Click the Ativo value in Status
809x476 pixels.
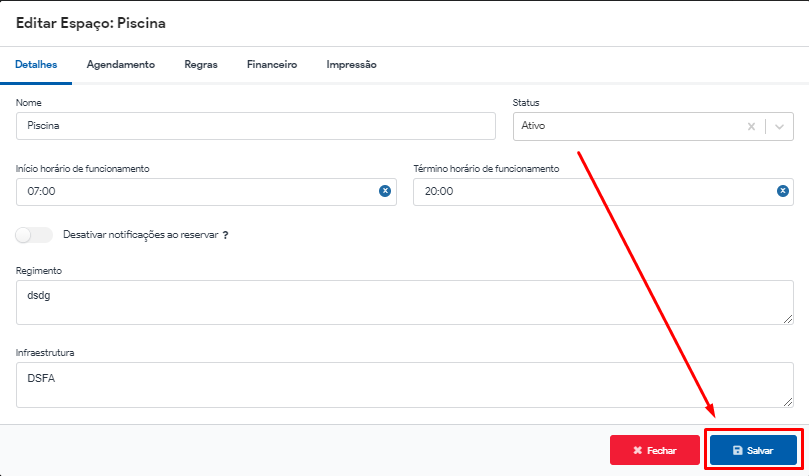click(x=533, y=126)
